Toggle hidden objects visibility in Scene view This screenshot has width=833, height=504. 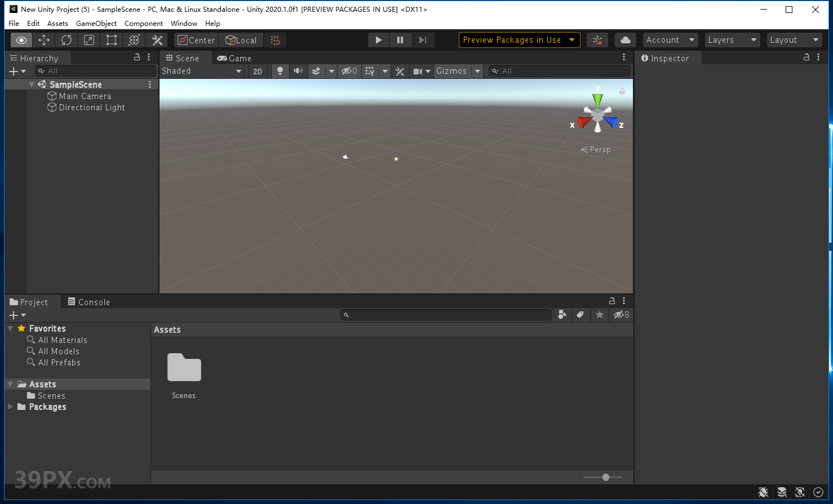pyautogui.click(x=349, y=71)
